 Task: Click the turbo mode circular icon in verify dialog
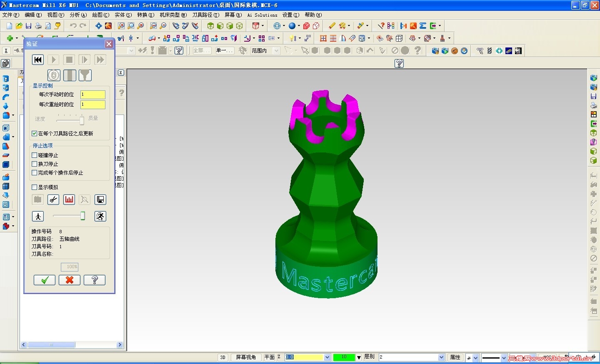point(54,75)
